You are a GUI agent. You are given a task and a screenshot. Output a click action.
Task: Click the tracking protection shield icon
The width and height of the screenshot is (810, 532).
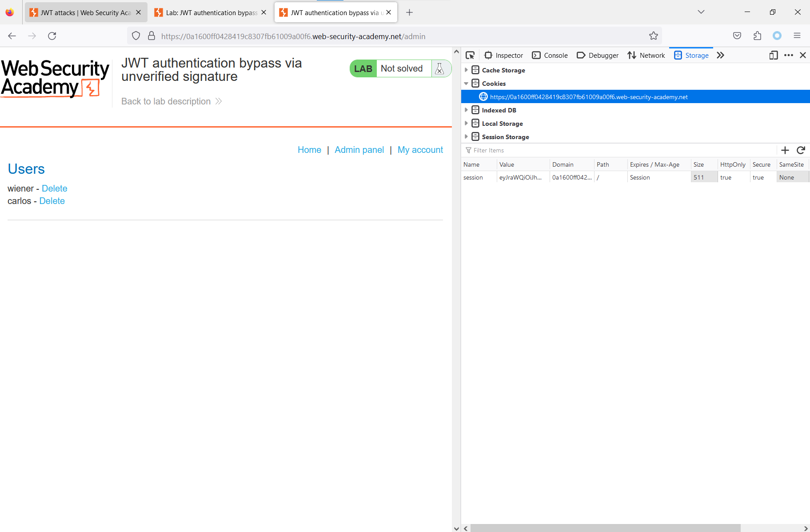click(x=136, y=36)
